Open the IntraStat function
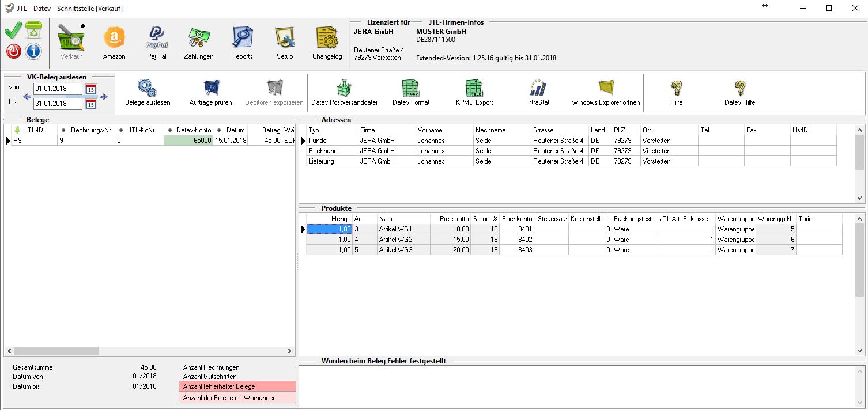 pyautogui.click(x=538, y=92)
